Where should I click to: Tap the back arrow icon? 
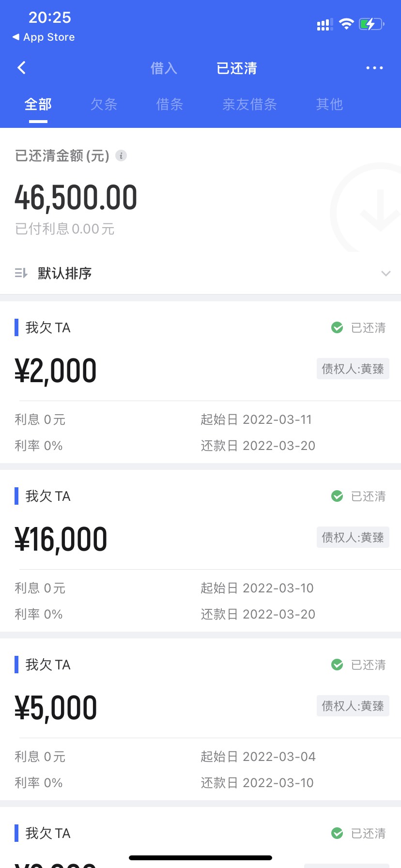[x=21, y=68]
